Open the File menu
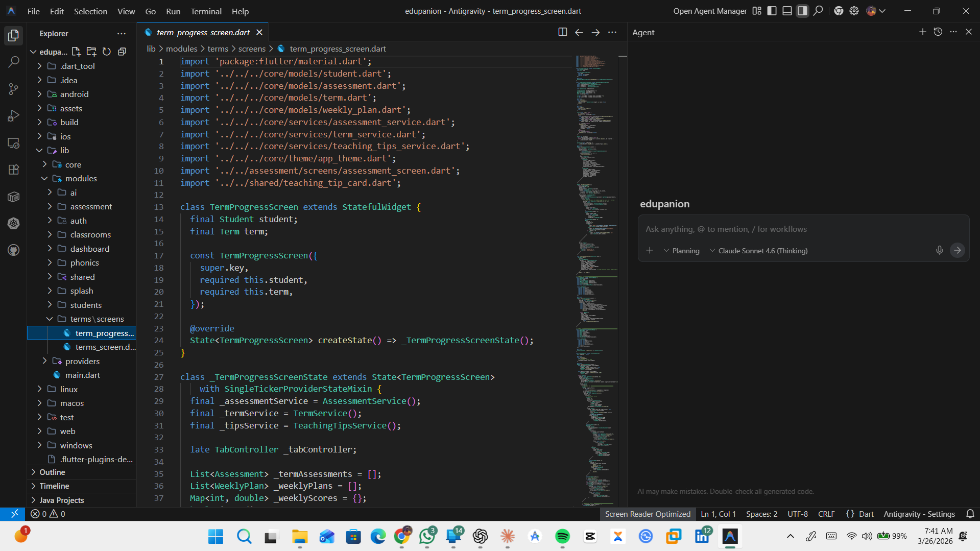The image size is (980, 551). click(x=33, y=11)
